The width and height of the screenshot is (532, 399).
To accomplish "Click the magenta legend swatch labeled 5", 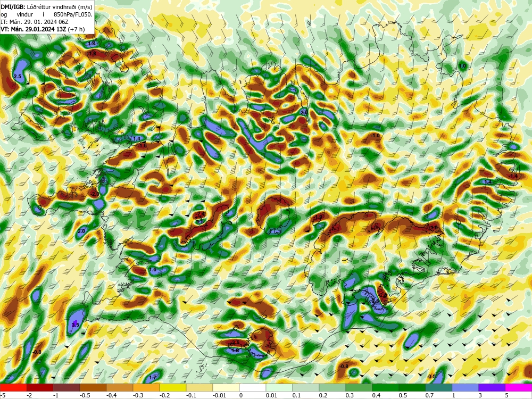I will (519, 388).
